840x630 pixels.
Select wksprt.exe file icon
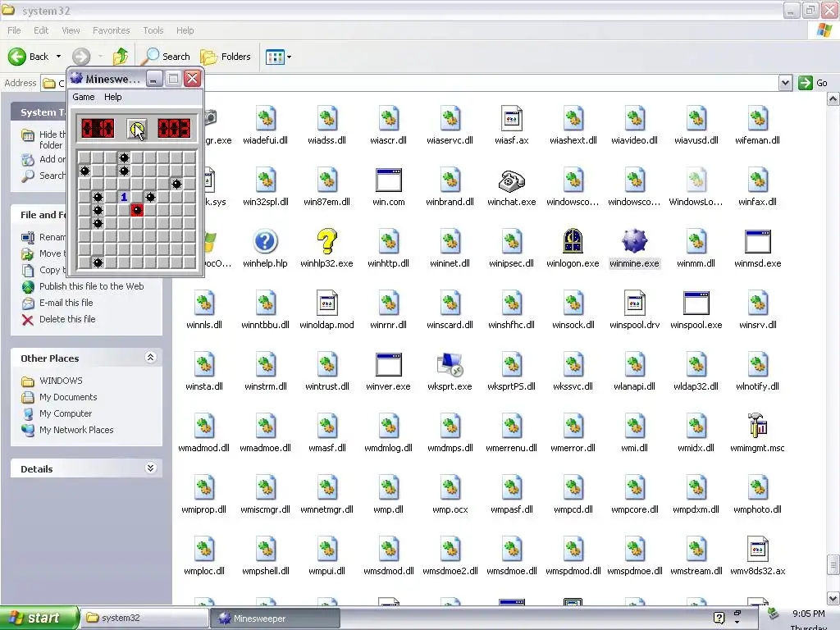450,364
